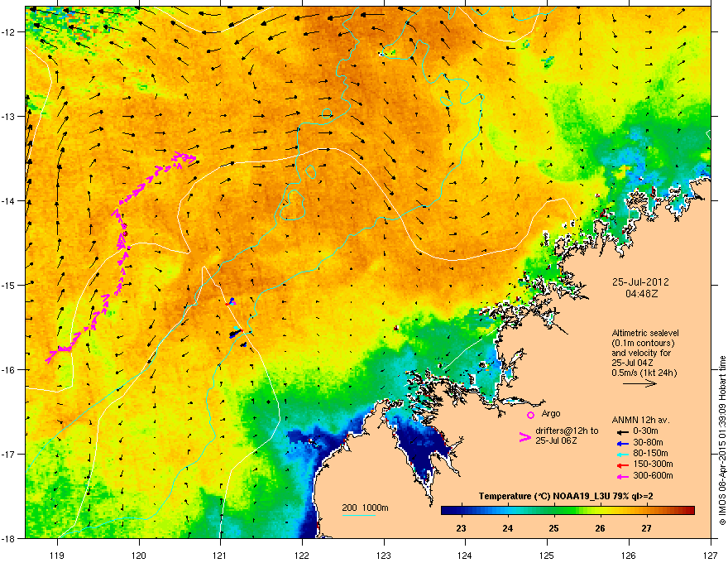Click the longitude axis label '124'

465,555
